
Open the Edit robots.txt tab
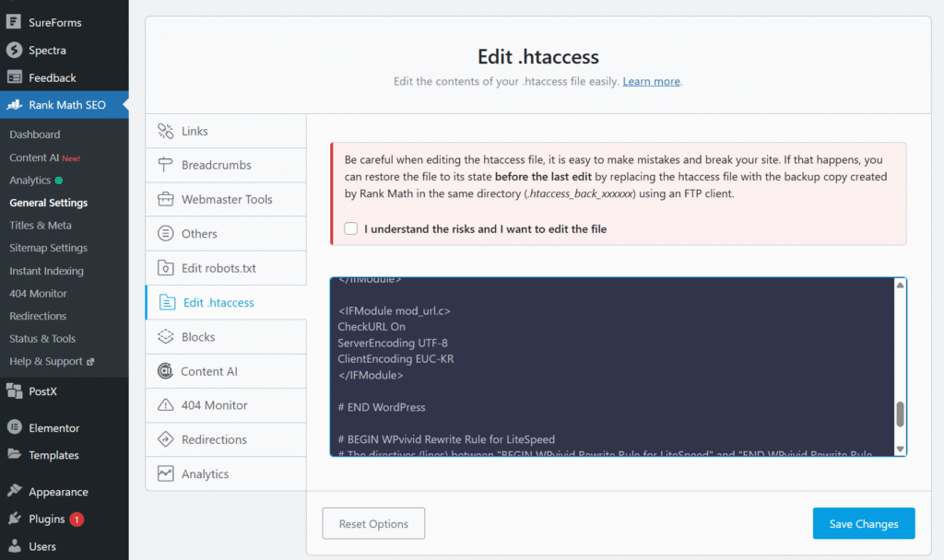pyautogui.click(x=226, y=268)
